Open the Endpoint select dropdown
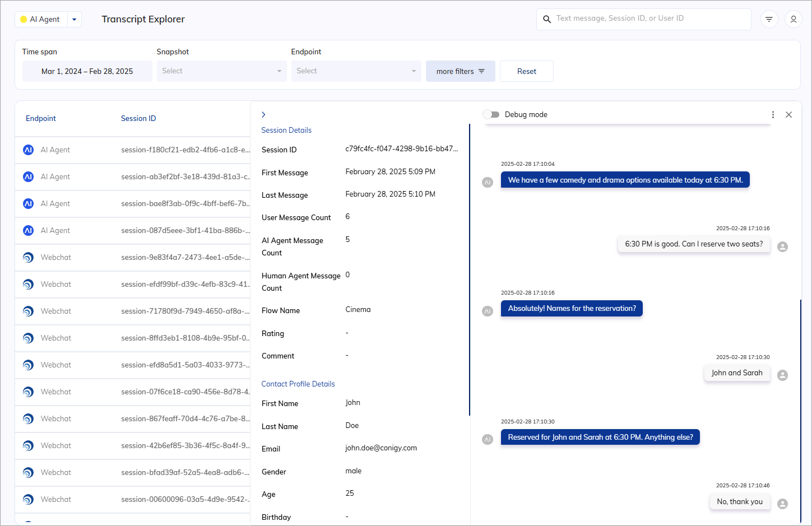The width and height of the screenshot is (812, 526). 356,71
